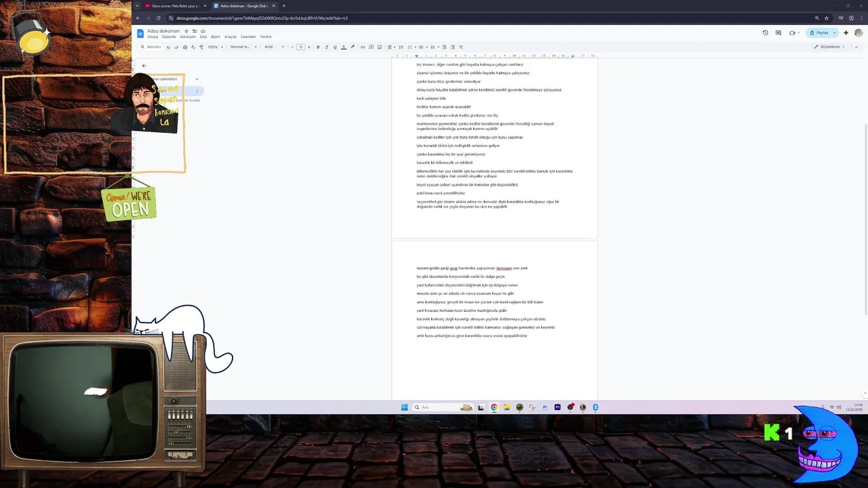The height and width of the screenshot is (488, 868).
Task: Open Chrome from the taskbar
Action: tap(494, 407)
